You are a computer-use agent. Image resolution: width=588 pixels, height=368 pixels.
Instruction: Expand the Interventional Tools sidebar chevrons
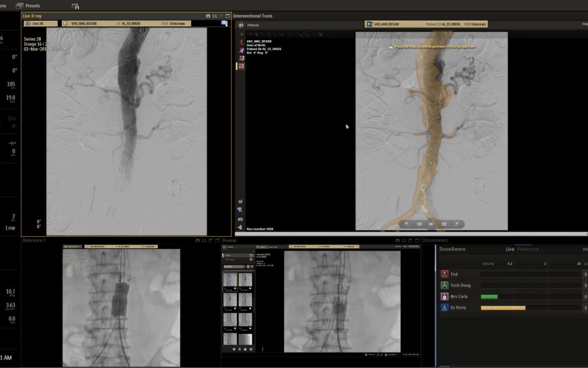coord(241,34)
